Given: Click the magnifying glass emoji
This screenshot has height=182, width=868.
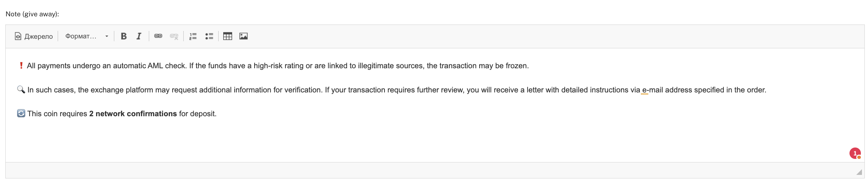Looking at the screenshot, I should tap(21, 90).
